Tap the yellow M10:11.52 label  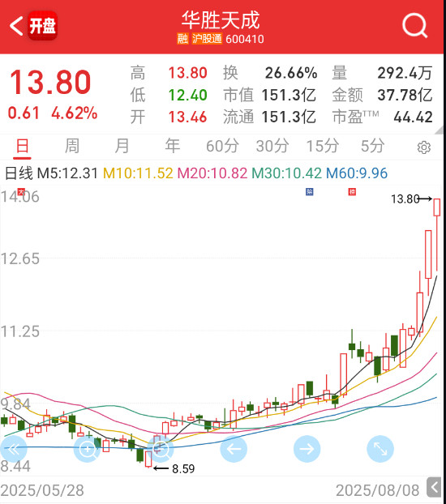(138, 173)
